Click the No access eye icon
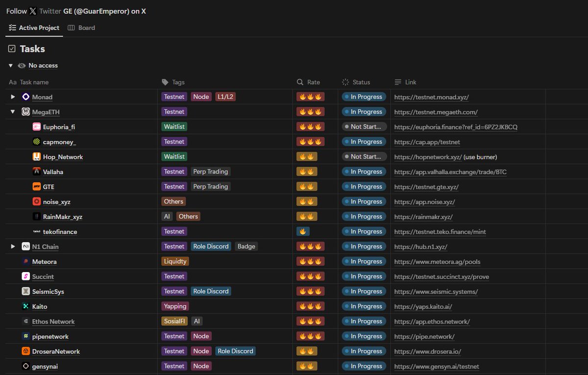This screenshot has width=588, height=375. [22, 66]
